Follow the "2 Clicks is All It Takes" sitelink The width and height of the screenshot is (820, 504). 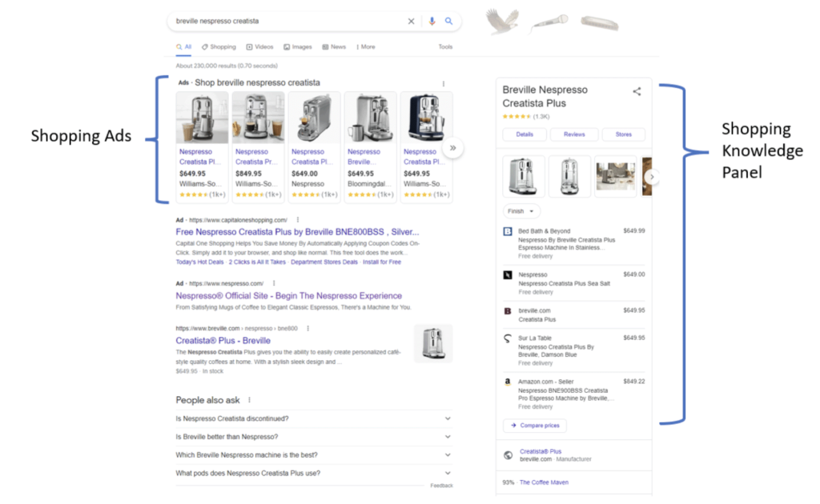tap(257, 262)
